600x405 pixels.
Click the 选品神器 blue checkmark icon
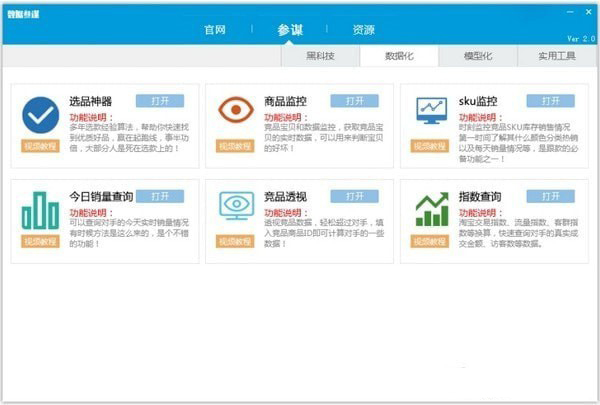[40, 115]
